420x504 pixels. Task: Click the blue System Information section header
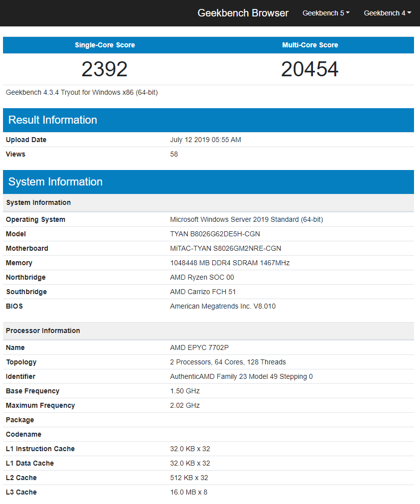pos(208,182)
